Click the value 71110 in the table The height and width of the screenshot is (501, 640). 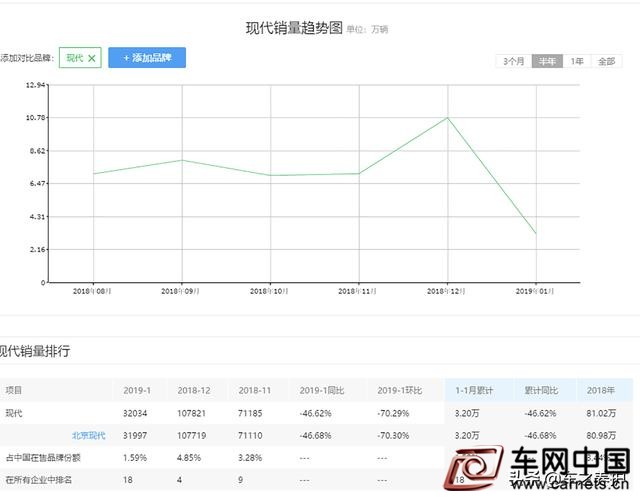point(250,435)
